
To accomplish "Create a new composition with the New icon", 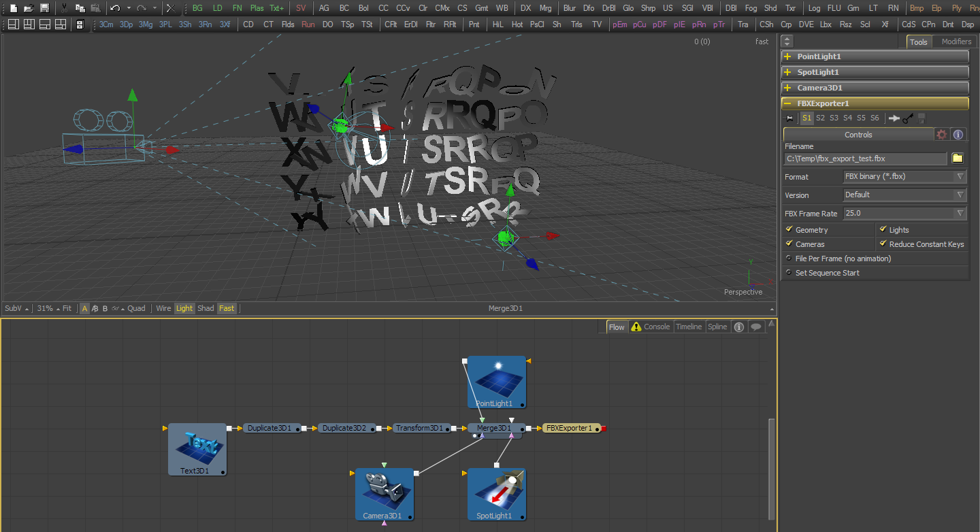I will pyautogui.click(x=13, y=8).
